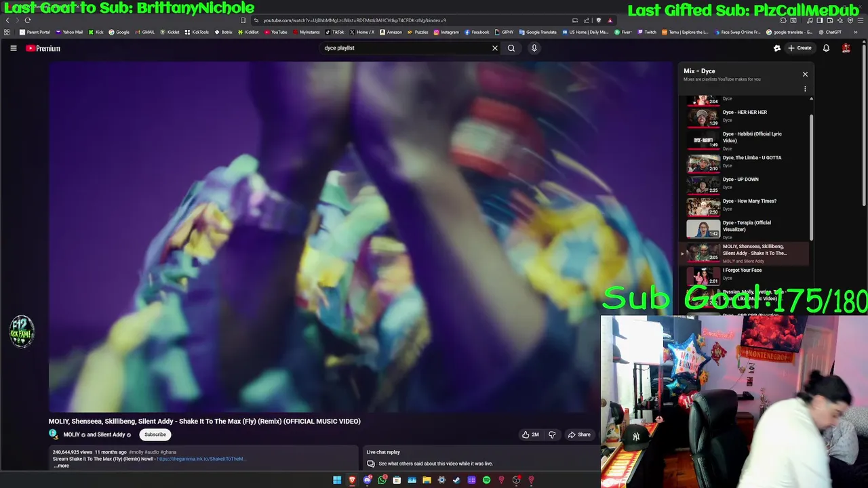Play Dyce - Habibti lyric video
This screenshot has width=868, height=488.
(x=745, y=140)
